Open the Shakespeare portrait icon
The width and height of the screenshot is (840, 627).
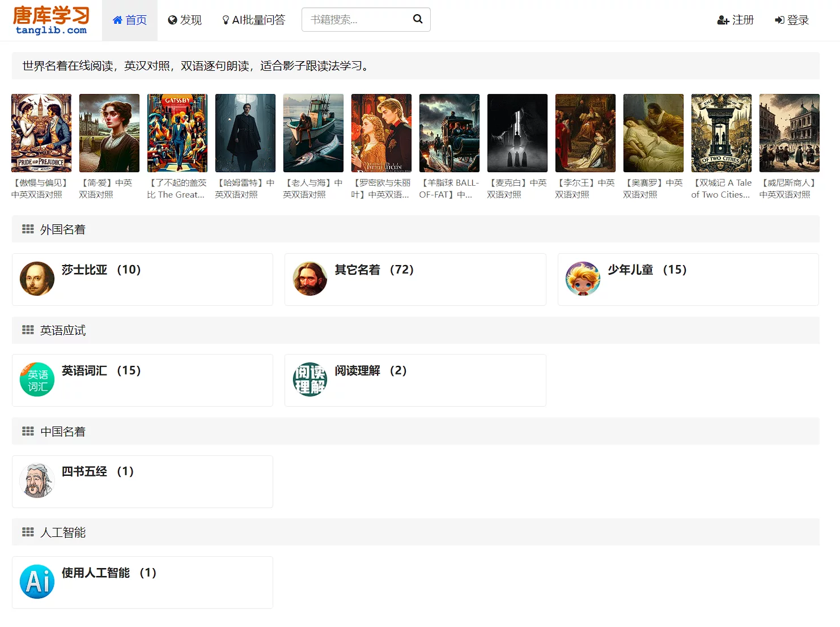coord(37,279)
